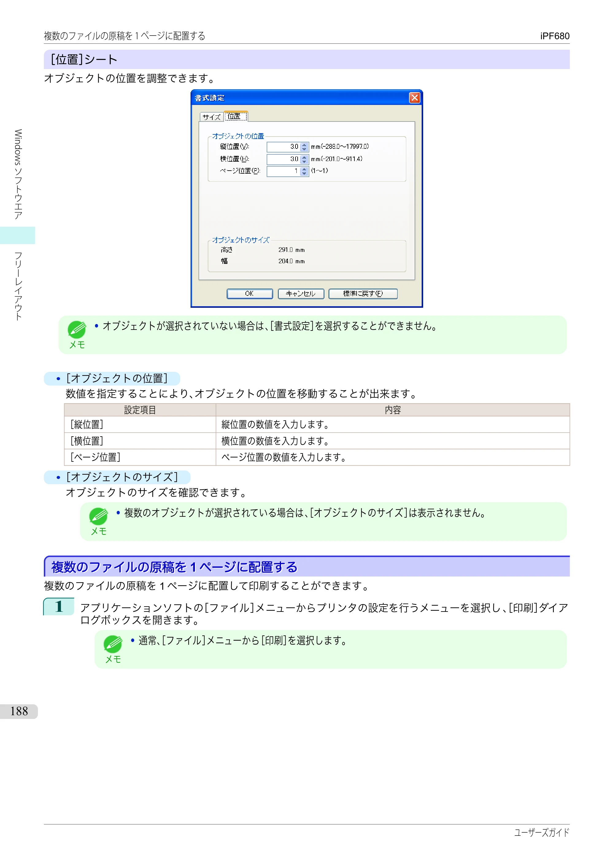
Task: Click the 設定項目 table header
Action: 140,410
